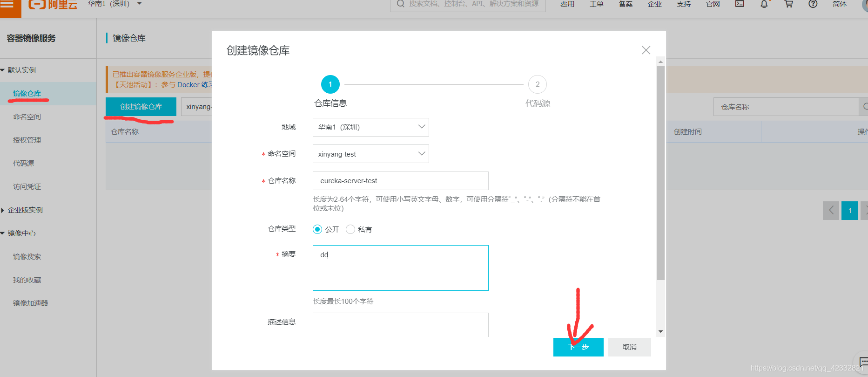Open the feedback chat icon
Image resolution: width=868 pixels, height=377 pixels.
(x=863, y=362)
